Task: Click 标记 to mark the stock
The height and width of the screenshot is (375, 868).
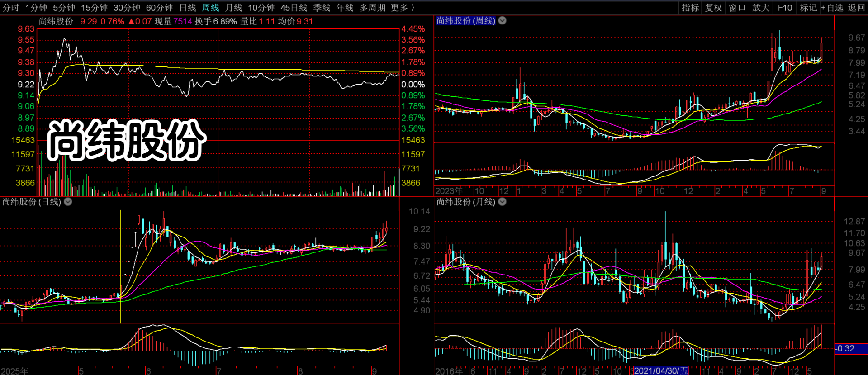Action: tap(808, 8)
